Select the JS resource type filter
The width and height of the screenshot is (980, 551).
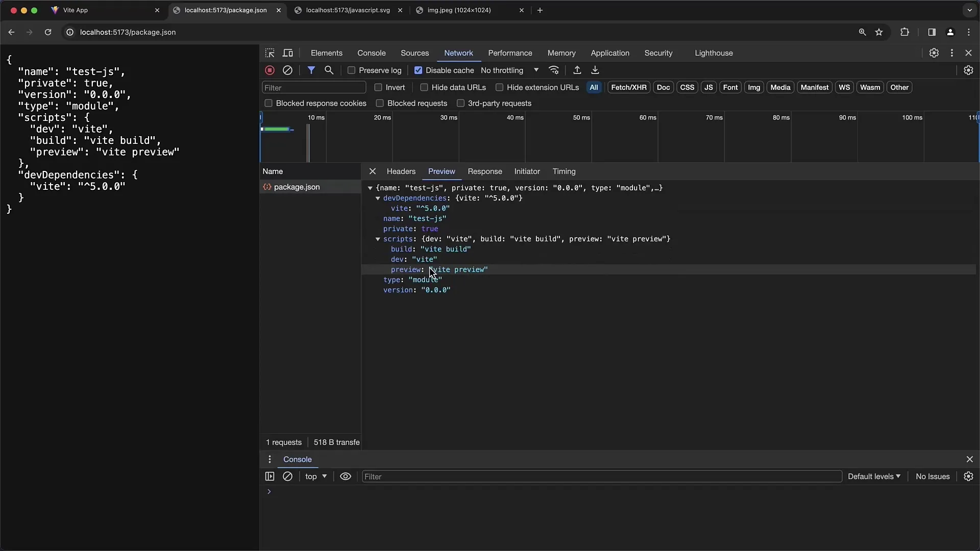tap(709, 87)
